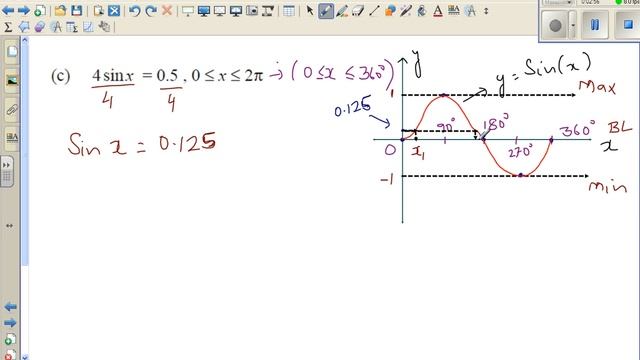
Task: Switch to full screen view
Action: click(204, 11)
